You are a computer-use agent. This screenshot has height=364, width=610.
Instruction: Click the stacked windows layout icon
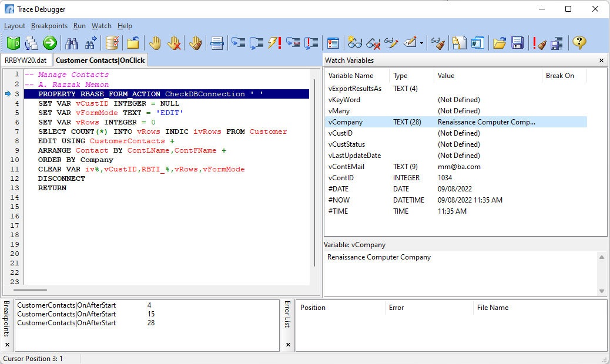[x=32, y=43]
